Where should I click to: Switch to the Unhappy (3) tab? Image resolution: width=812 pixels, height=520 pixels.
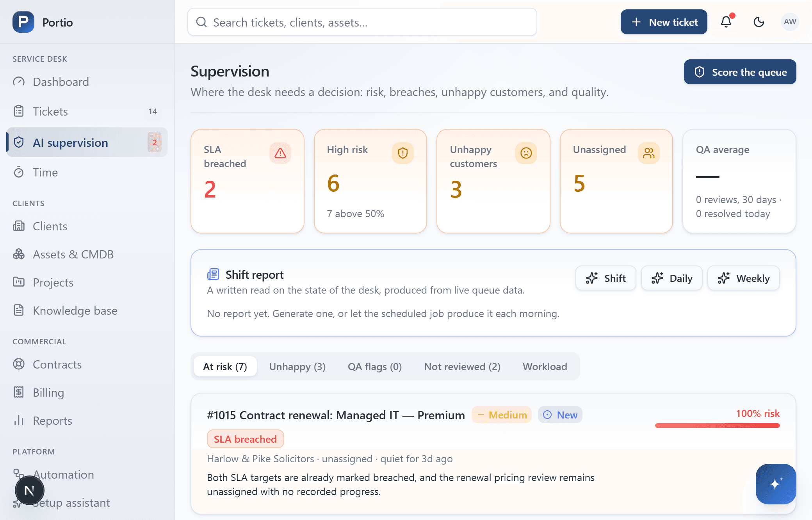point(297,366)
